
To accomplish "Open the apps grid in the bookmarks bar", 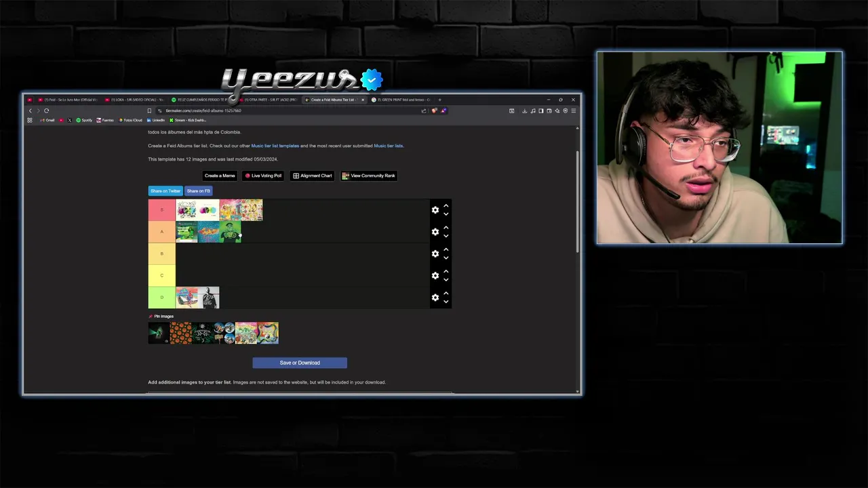I will 30,120.
